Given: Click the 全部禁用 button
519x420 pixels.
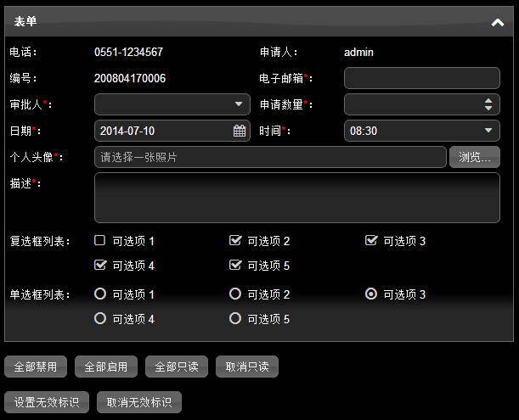Looking at the screenshot, I should (36, 367).
